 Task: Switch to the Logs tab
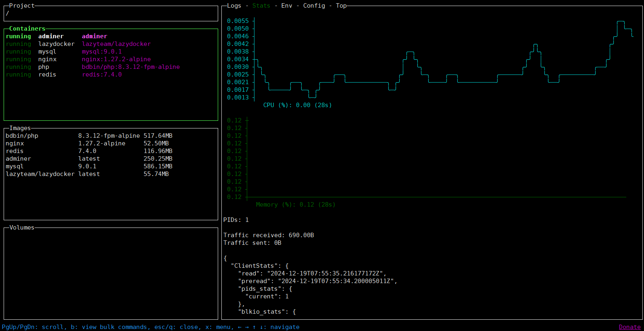234,6
